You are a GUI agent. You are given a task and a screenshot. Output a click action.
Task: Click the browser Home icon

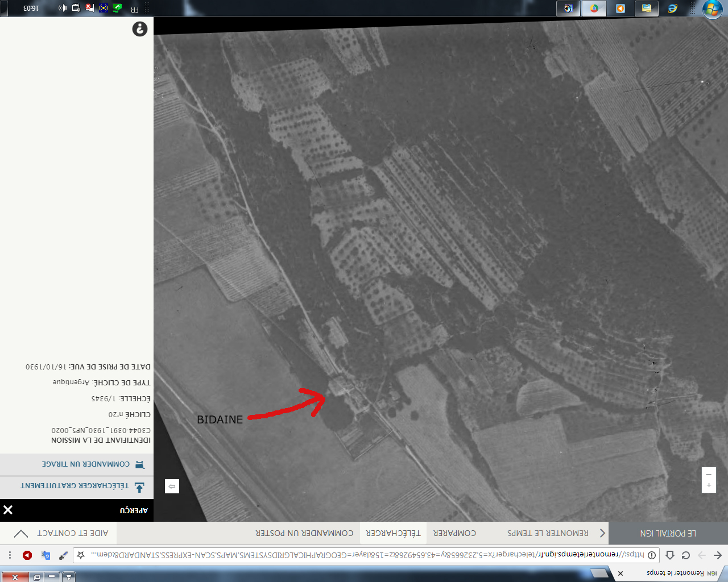pyautogui.click(x=670, y=555)
